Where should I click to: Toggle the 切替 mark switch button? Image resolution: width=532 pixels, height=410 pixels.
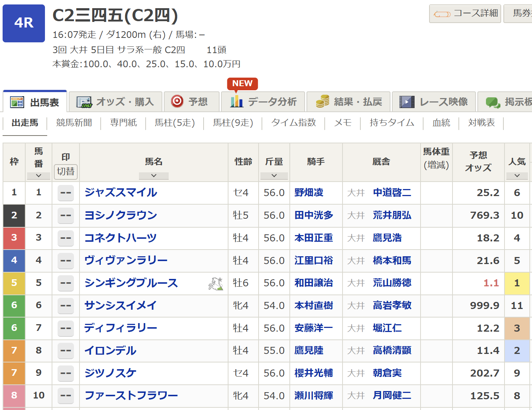click(x=66, y=172)
